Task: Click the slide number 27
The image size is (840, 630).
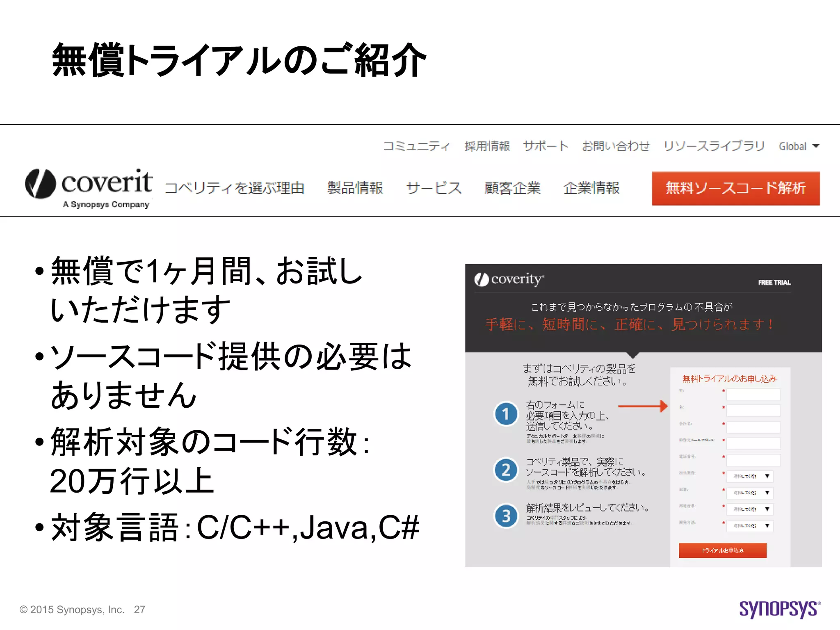Action: pyautogui.click(x=139, y=609)
